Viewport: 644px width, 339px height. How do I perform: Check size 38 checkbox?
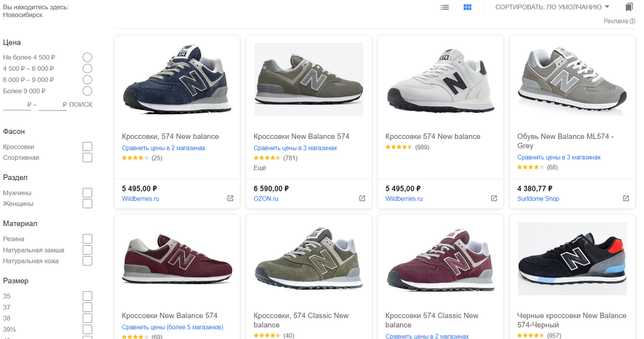[87, 318]
